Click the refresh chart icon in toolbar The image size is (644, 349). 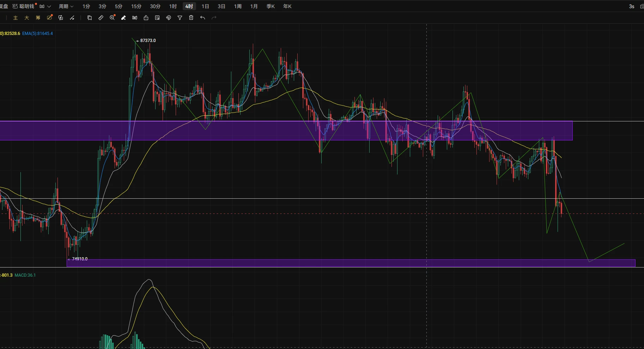pos(61,18)
